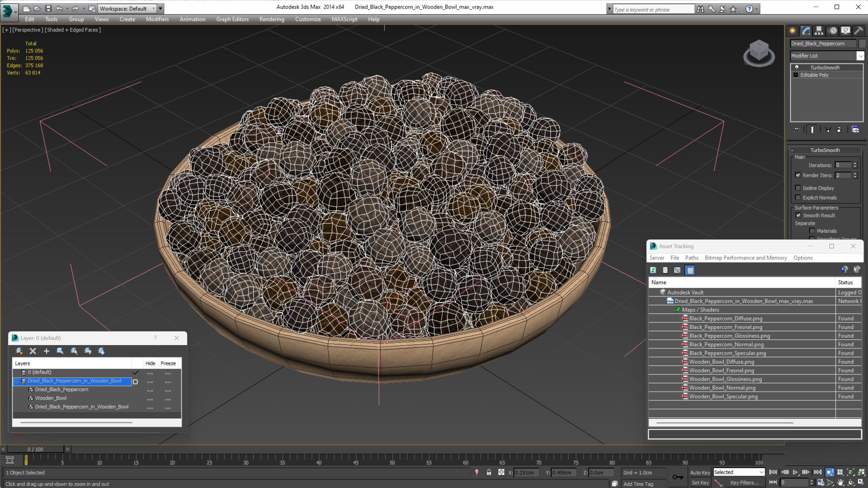Refresh the Asset Tracking list

(x=653, y=270)
